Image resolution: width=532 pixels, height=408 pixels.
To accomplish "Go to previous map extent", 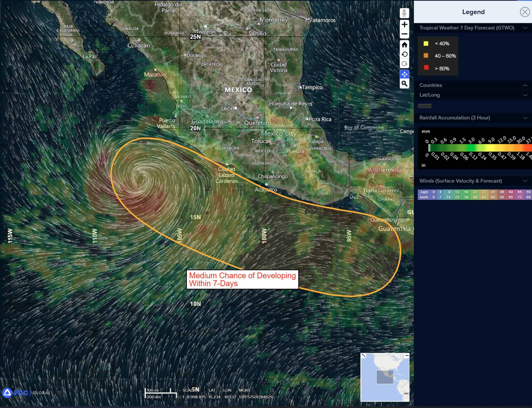I will click(x=404, y=54).
